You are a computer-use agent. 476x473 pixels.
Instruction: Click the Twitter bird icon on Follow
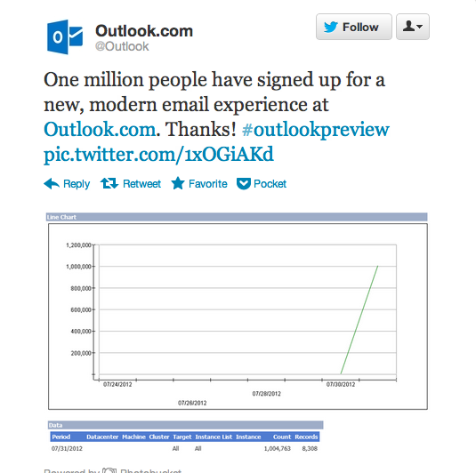pos(330,27)
